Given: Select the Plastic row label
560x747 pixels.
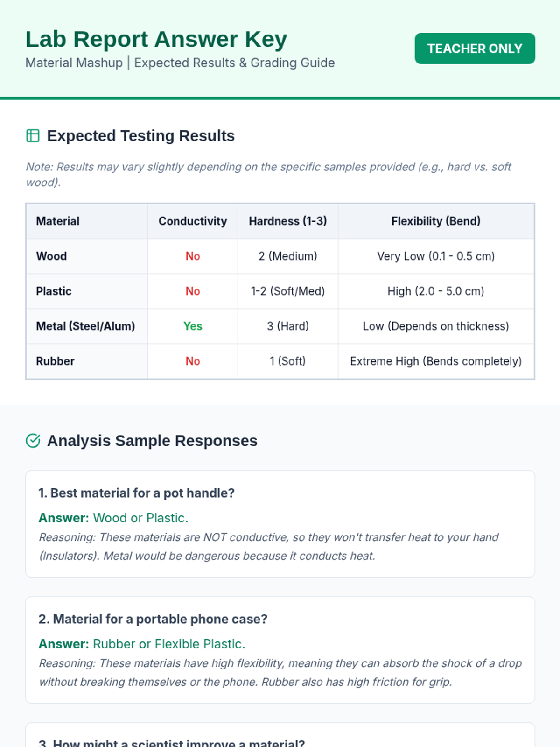Looking at the screenshot, I should coord(54,291).
